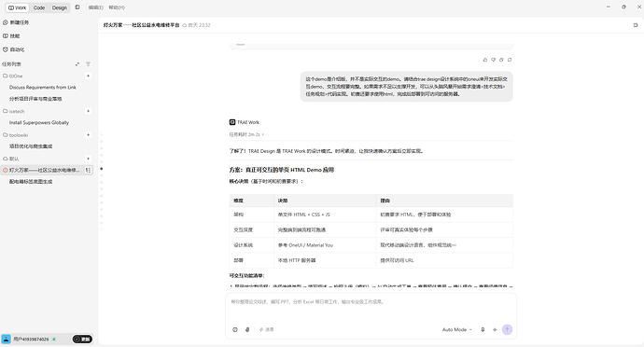The image size is (644, 347).
Task: Click the collapse-all icon beside 任务列表
Action: 77,64
